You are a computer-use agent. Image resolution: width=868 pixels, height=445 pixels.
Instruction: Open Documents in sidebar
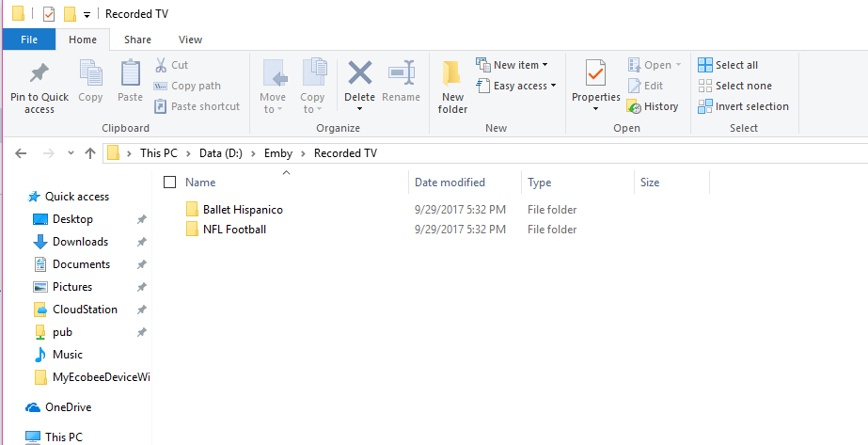click(82, 264)
